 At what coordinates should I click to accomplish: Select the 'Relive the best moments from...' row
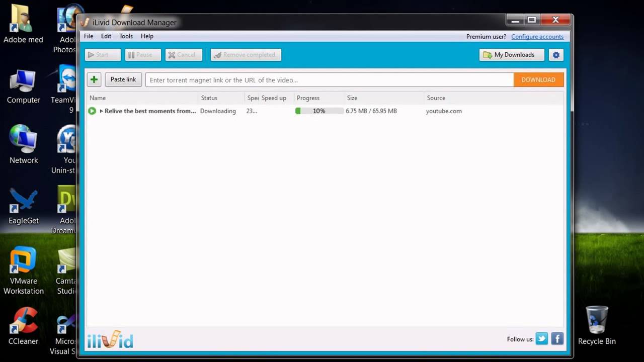point(325,111)
